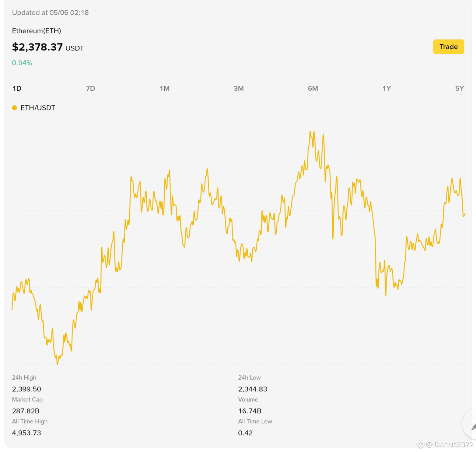Click the 24h High label
Screen dimensions: 476x452
pyautogui.click(x=24, y=377)
